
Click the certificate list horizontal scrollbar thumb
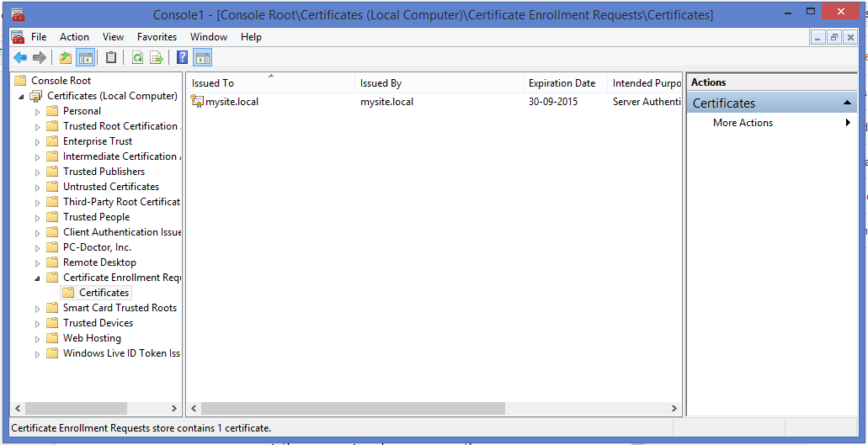(x=354, y=409)
